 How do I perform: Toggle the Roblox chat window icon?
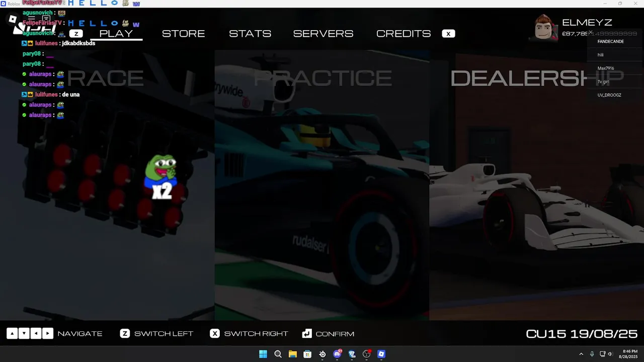[x=46, y=19]
